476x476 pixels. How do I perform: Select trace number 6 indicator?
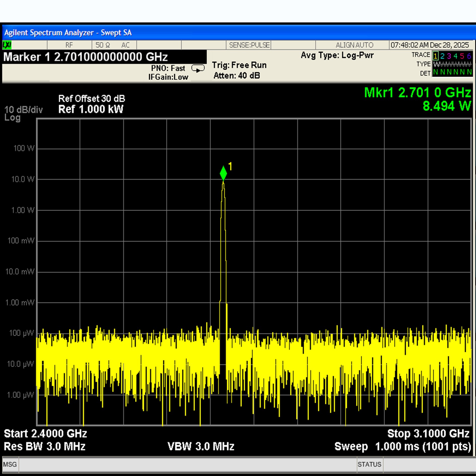pyautogui.click(x=469, y=56)
